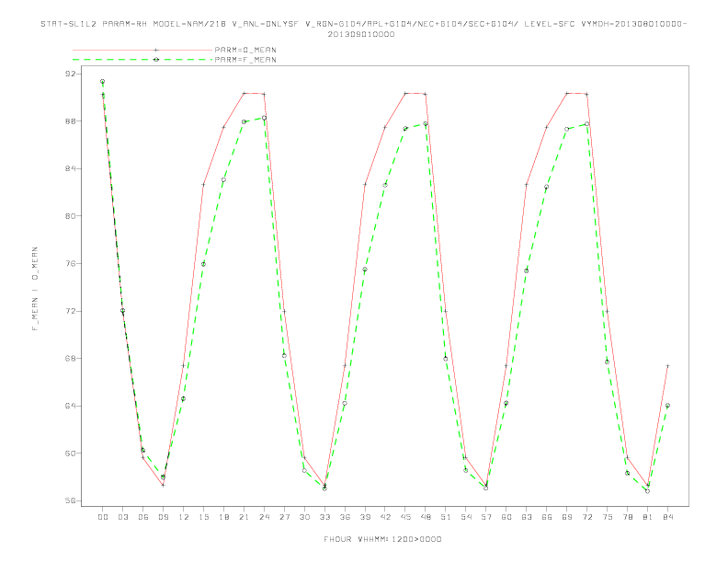Click the PARM=F_MEAN legend label
Image resolution: width=728 pixels, height=563 pixels.
tap(245, 60)
